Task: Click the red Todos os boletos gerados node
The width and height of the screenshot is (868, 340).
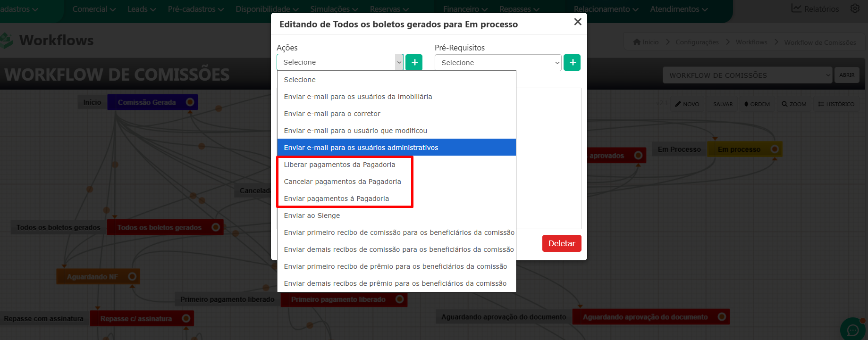Action: click(165, 227)
